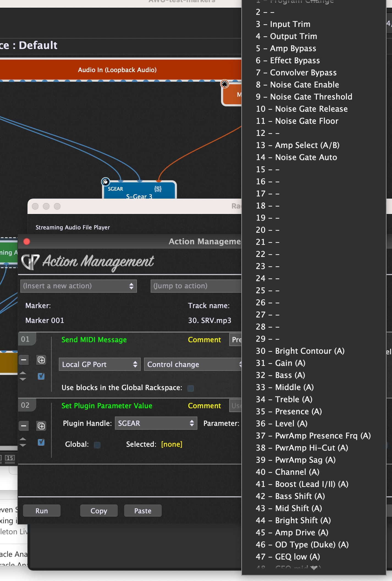Choose 10 – Noise Gate Release
The image size is (392, 581).
(x=314, y=109)
